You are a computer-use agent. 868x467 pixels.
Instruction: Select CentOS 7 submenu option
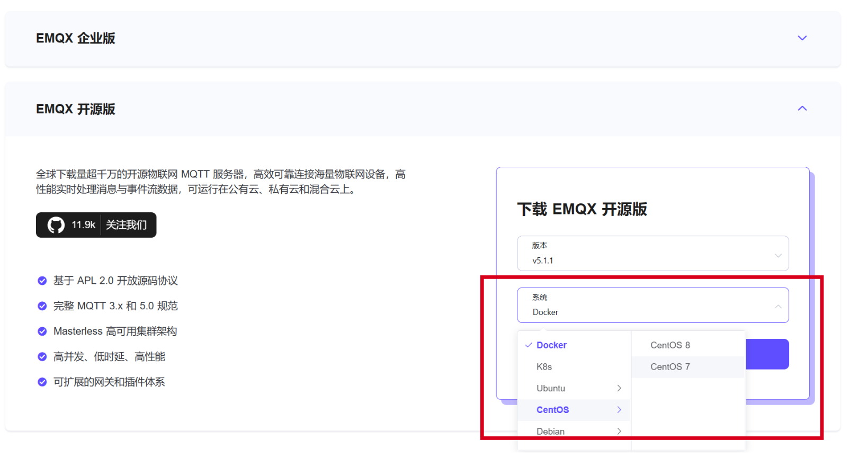688,367
